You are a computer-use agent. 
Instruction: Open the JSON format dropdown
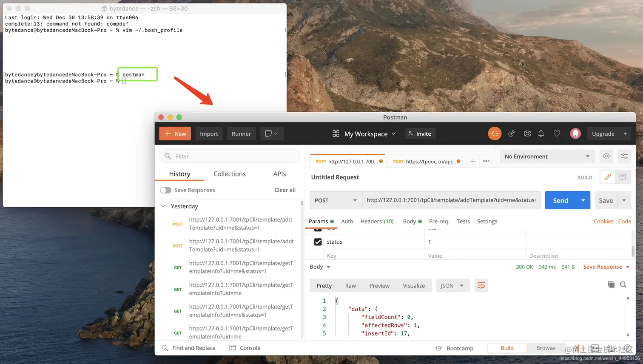click(x=452, y=285)
